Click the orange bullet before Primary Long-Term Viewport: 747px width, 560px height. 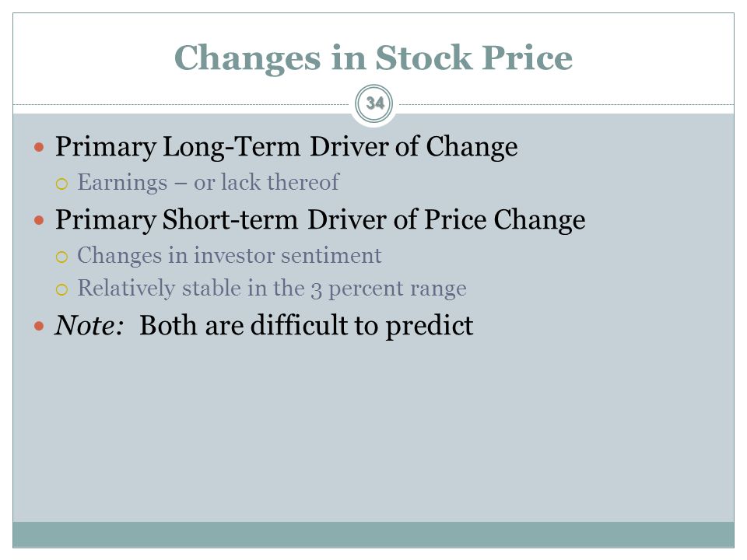[x=39, y=147]
